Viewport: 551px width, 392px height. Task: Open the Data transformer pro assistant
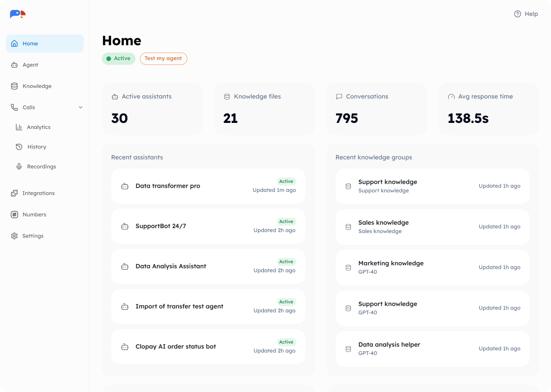coord(208,186)
